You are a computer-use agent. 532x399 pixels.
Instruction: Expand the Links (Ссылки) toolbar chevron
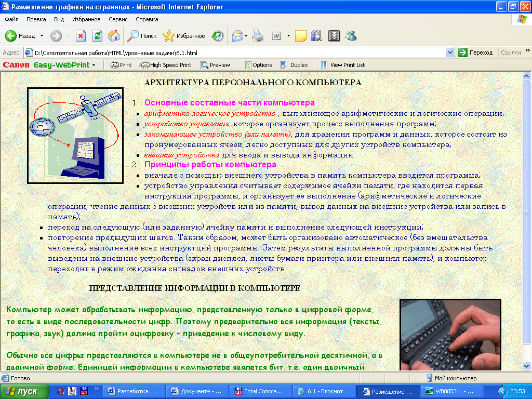coord(528,50)
